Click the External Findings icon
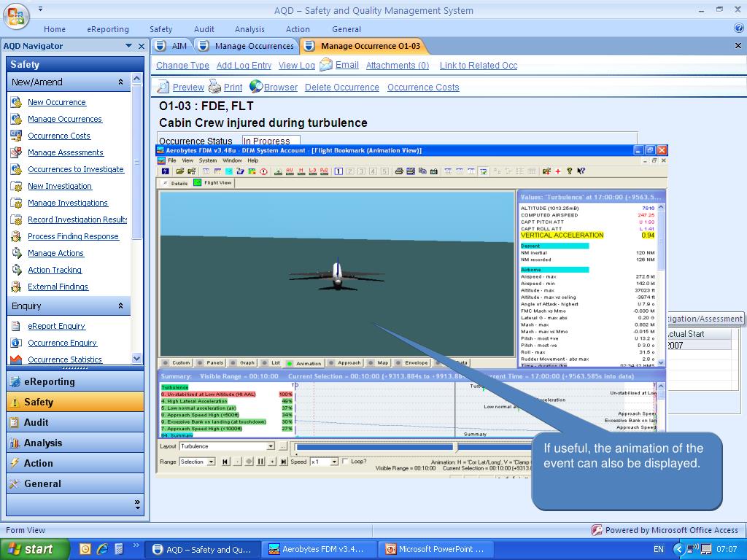 click(x=16, y=287)
